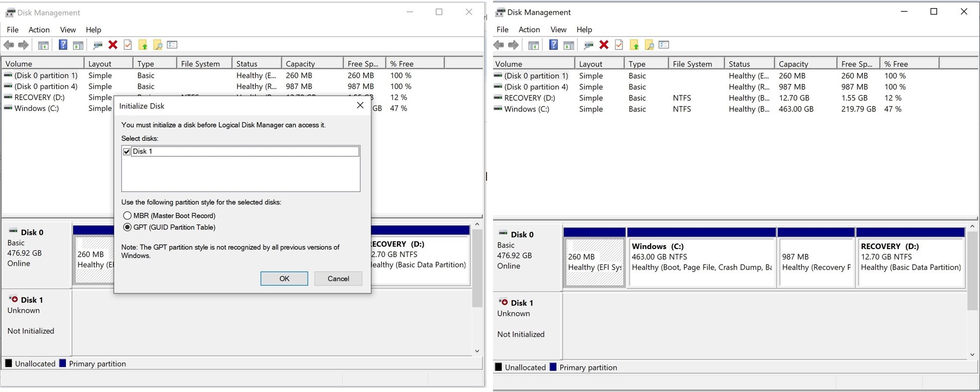
Task: Click the checkmark properties icon in left toolbar
Action: click(x=128, y=45)
